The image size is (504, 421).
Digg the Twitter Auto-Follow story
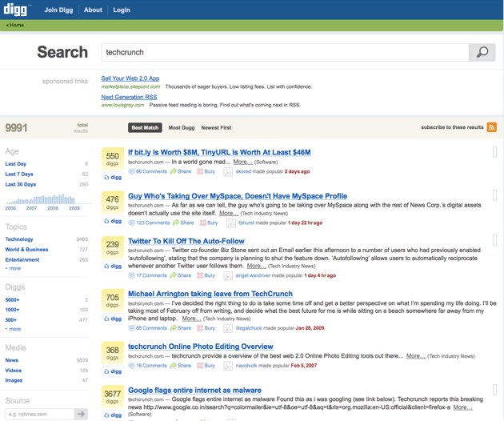click(113, 266)
